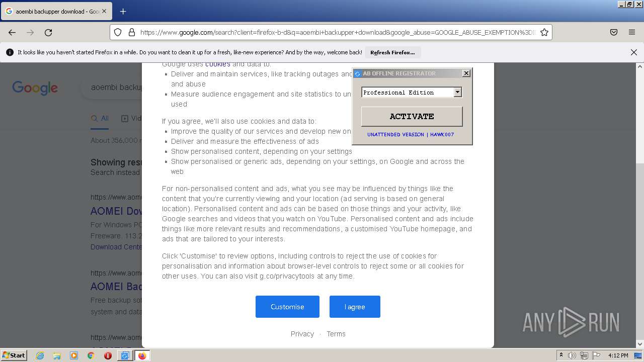Screen dimensions: 644x362
Task: Click the Customise button
Action: tap(287, 307)
